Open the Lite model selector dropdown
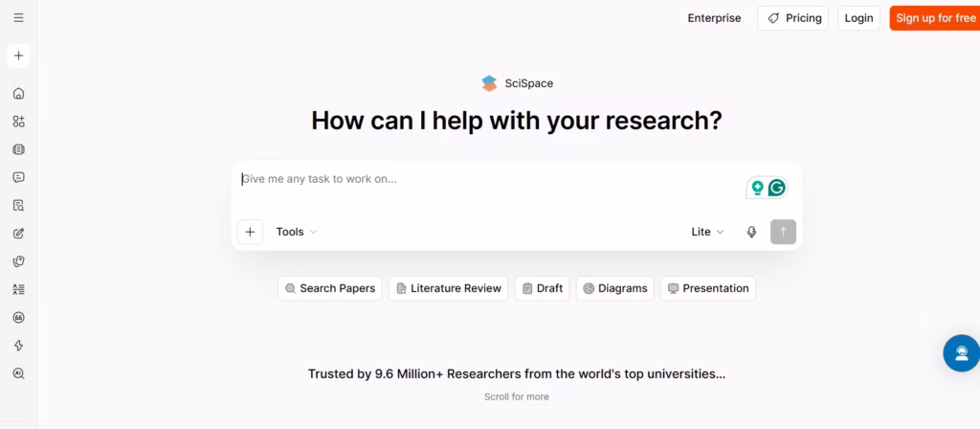Screen dimensions: 980x429 (x=707, y=232)
